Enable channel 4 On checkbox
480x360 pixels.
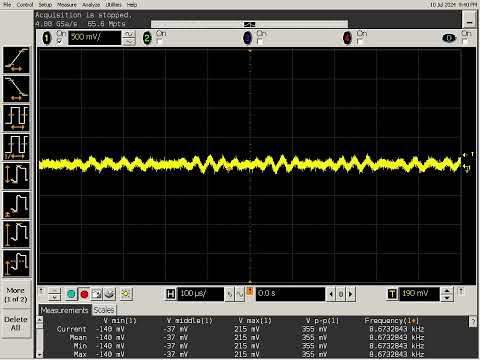pyautogui.click(x=360, y=41)
